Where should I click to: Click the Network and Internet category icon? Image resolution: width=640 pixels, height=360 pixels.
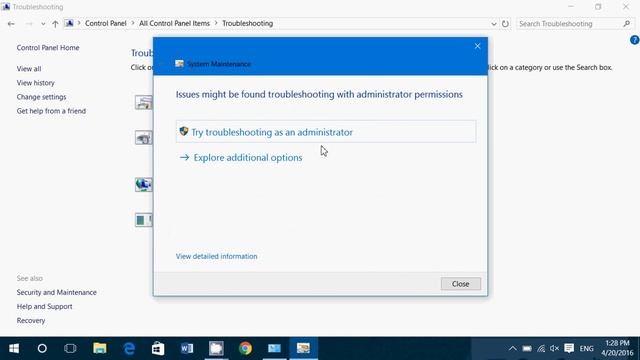click(x=144, y=184)
